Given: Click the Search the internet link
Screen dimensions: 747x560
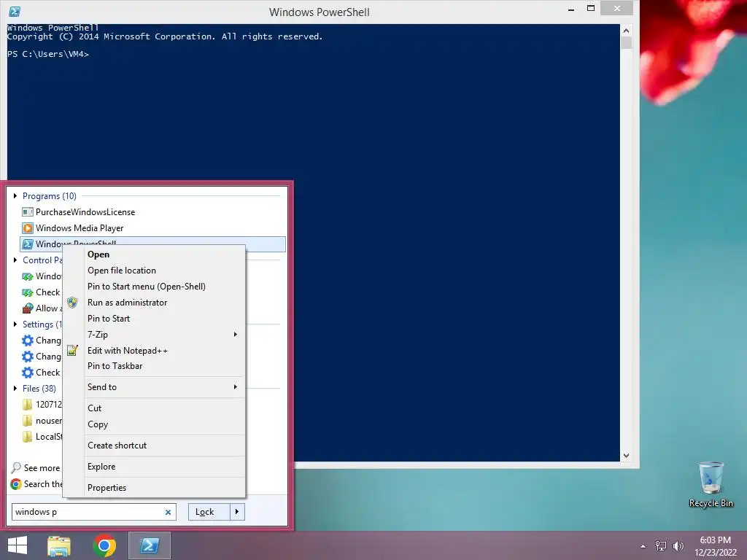Looking at the screenshot, I should pyautogui.click(x=43, y=484).
